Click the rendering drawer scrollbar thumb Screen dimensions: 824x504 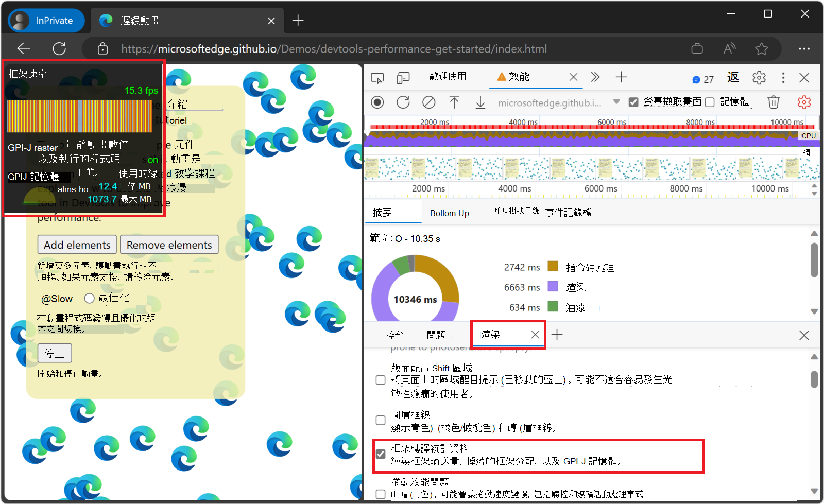pyautogui.click(x=814, y=379)
